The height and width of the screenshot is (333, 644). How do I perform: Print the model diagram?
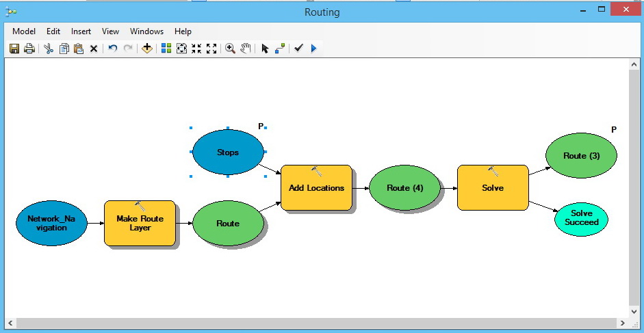click(x=29, y=49)
